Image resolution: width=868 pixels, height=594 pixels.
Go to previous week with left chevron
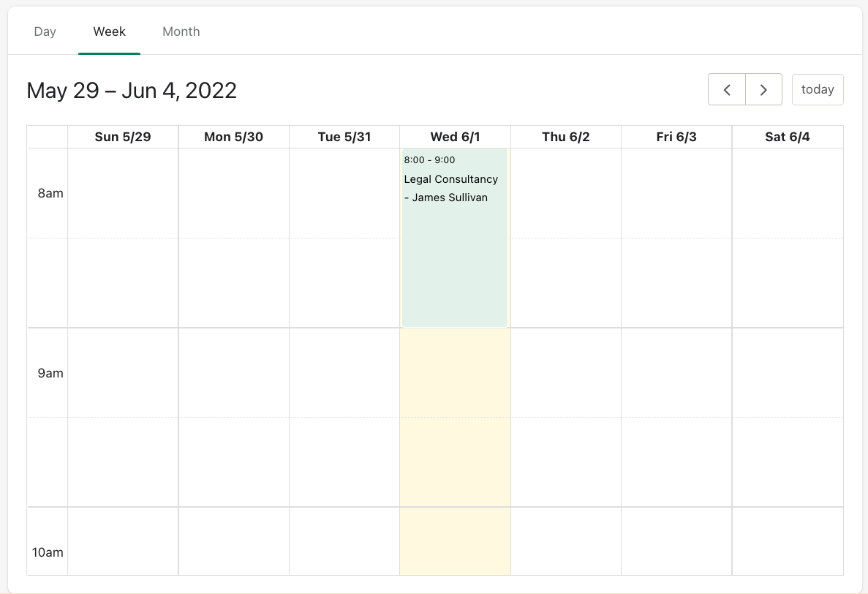pyautogui.click(x=727, y=89)
